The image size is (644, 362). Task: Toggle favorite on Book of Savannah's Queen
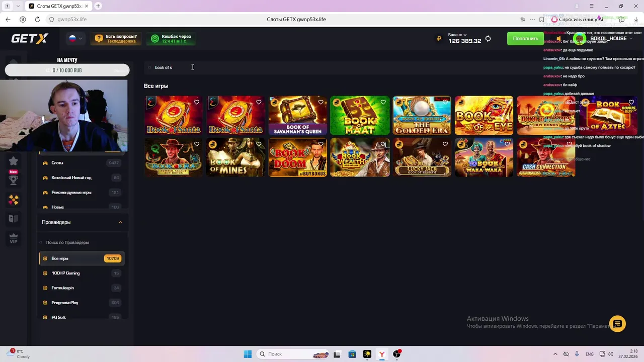[x=321, y=102]
